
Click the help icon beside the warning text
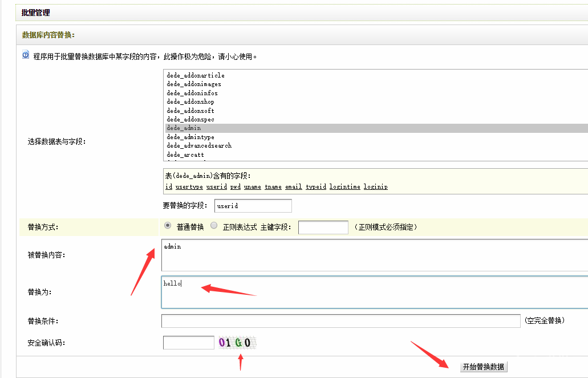coord(26,55)
